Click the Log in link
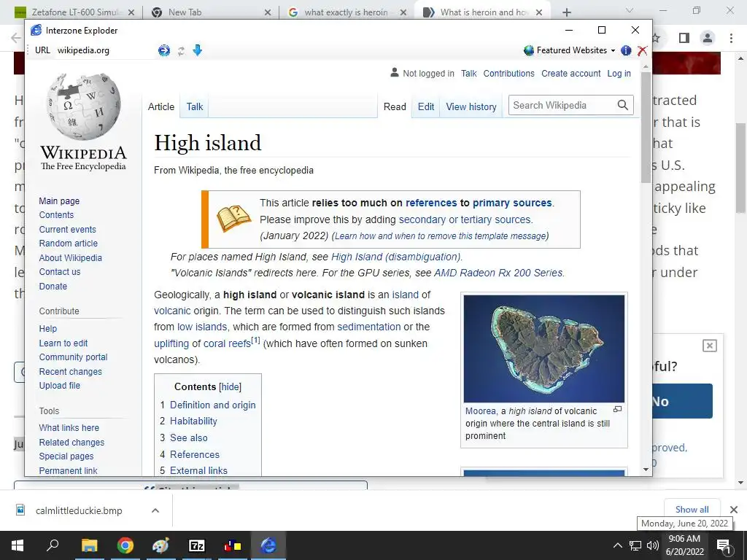Image resolution: width=747 pixels, height=560 pixels. point(619,74)
